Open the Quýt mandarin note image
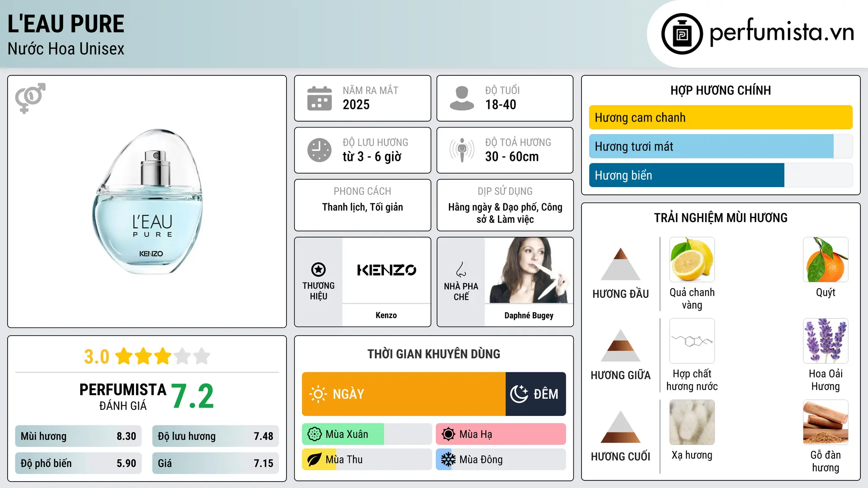The width and height of the screenshot is (868, 488). coord(826,260)
